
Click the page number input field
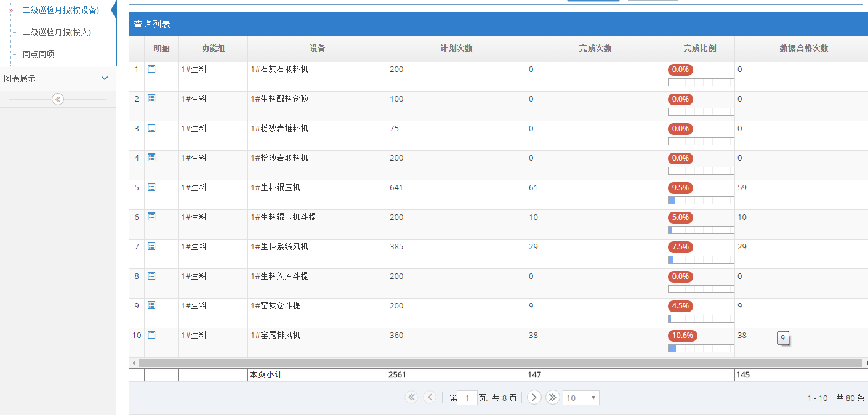click(x=467, y=398)
